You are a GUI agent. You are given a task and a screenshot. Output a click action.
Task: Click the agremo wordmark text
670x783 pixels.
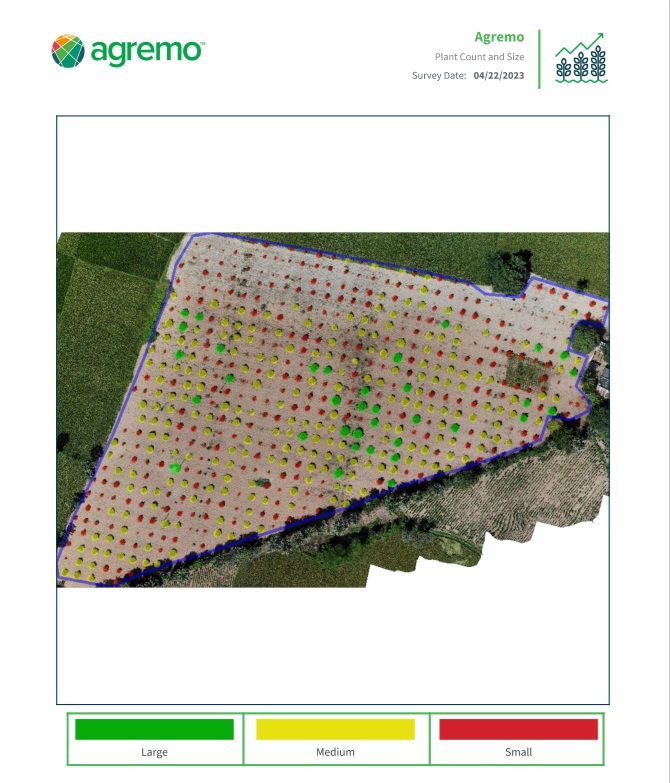click(148, 51)
